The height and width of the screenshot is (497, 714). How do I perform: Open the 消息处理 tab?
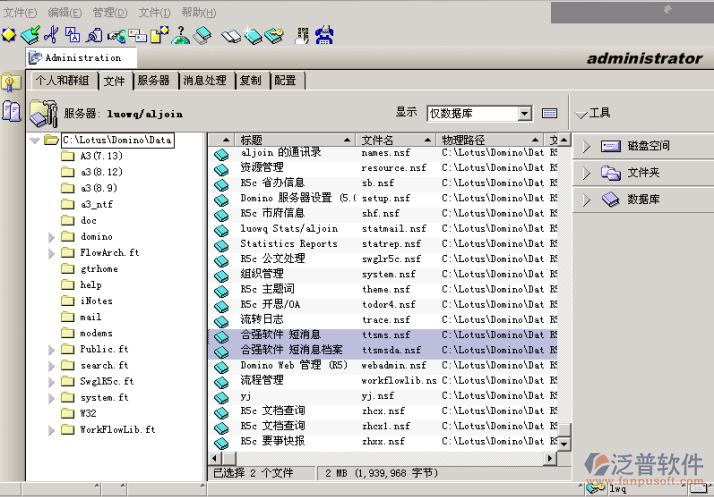click(204, 81)
